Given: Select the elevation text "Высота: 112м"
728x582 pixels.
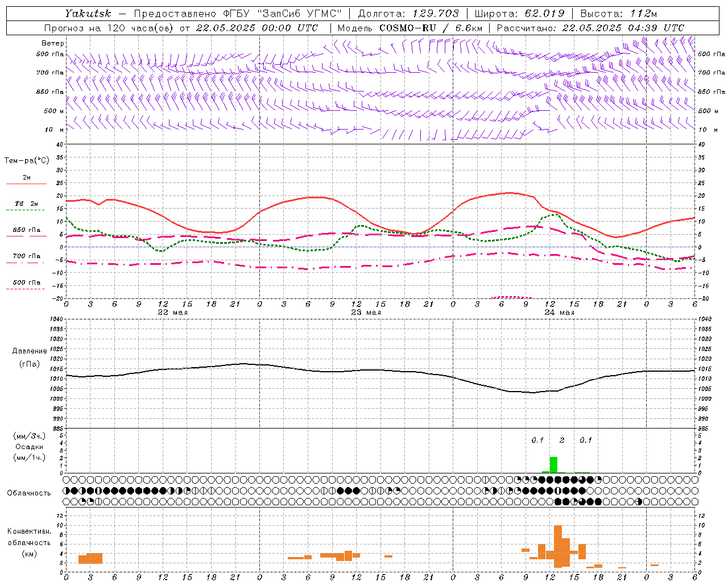Looking at the screenshot, I should 619,14.
